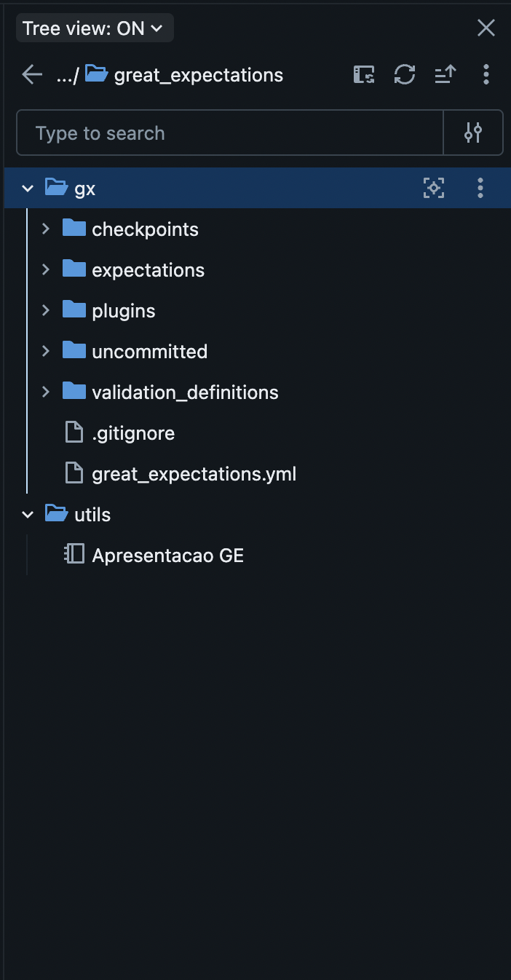
Task: Open the gx folder kebab menu
Action: (x=480, y=188)
